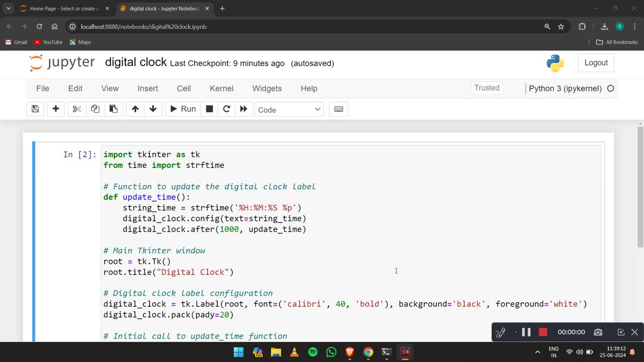Copy selected cells icon
644x362 pixels.
[x=95, y=109]
